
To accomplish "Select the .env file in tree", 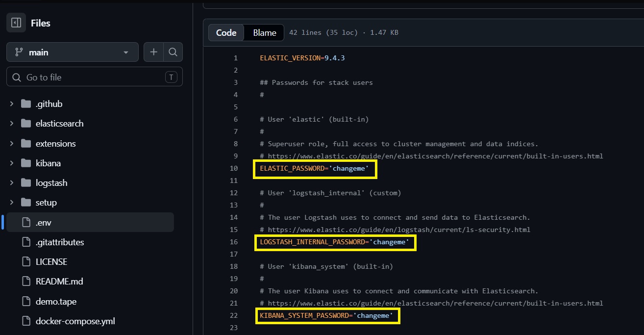I will pos(90,222).
